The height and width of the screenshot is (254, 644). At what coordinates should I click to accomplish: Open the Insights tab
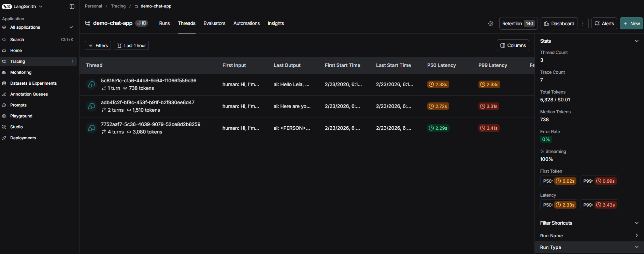(x=276, y=23)
